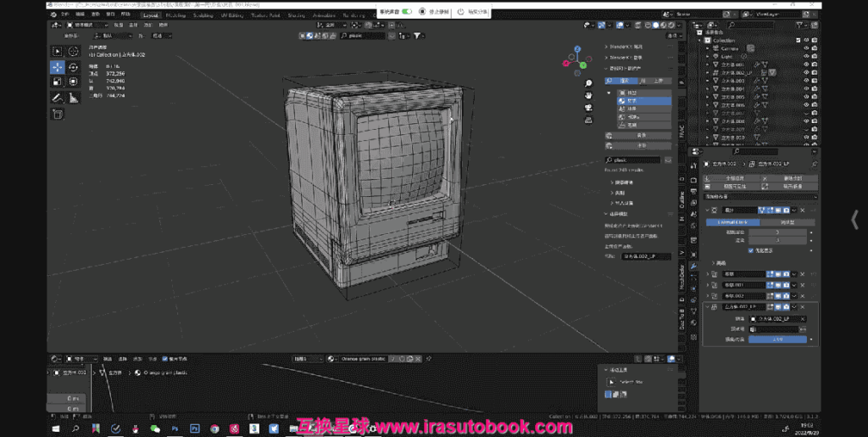Image resolution: width=868 pixels, height=437 pixels.
Task: Hide the Light object via eye icon
Action: (x=806, y=57)
